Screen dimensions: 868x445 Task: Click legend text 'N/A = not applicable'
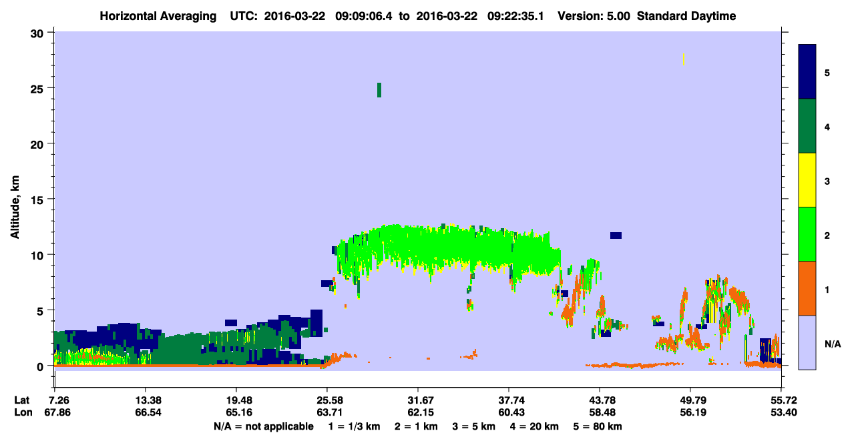[263, 426]
